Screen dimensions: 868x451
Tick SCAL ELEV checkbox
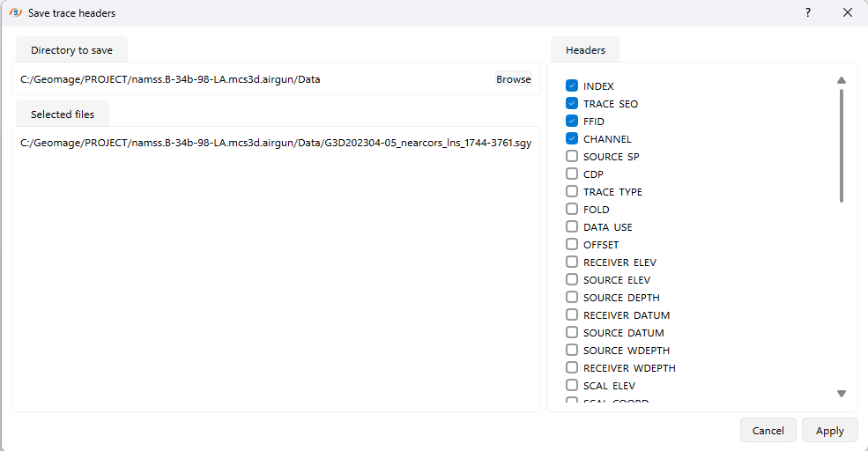[572, 385]
